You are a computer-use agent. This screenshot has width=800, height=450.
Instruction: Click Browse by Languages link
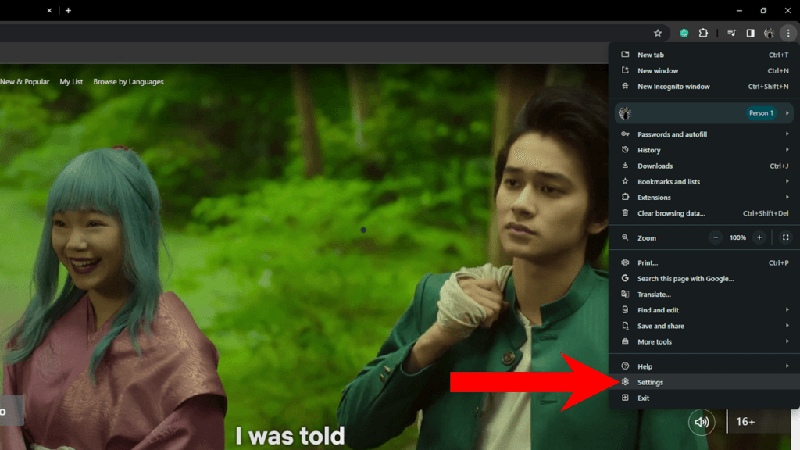128,81
